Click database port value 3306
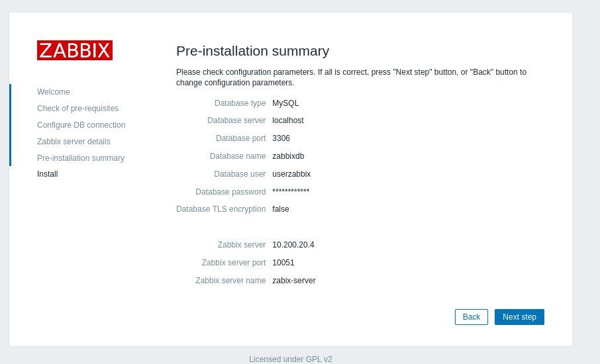The height and width of the screenshot is (364, 600). [281, 138]
